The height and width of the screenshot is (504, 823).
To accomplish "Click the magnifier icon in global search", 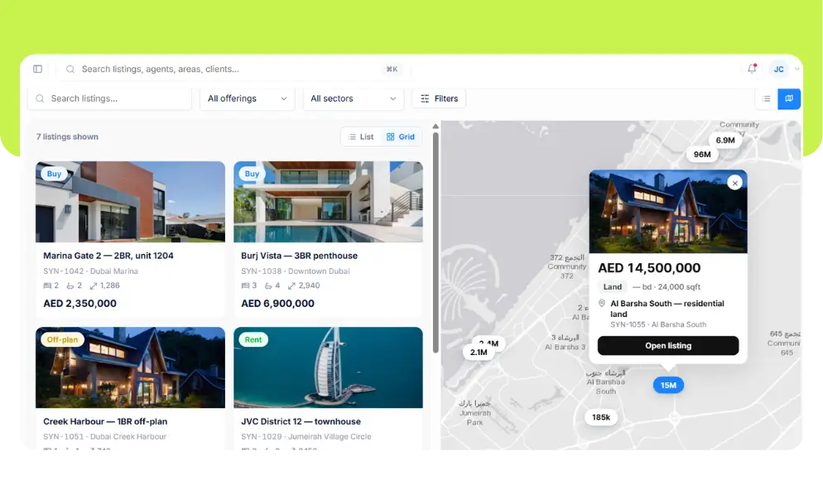I will pos(70,70).
